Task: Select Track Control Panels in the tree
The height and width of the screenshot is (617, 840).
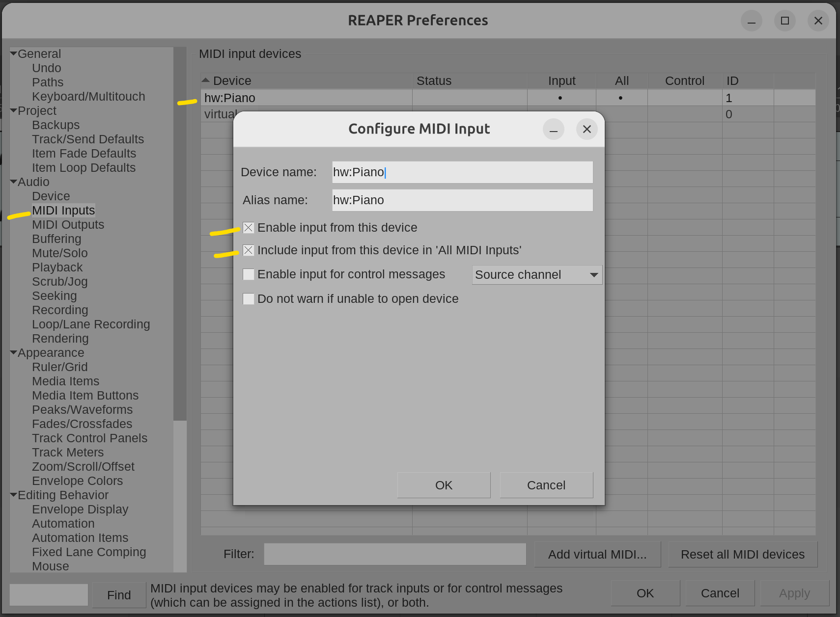Action: coord(89,438)
